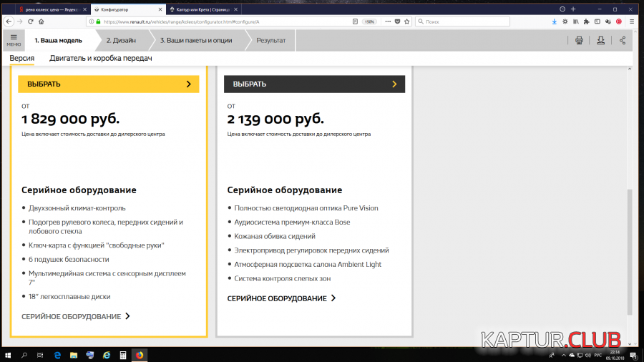
Task: View site security padlock info
Action: 98,21
